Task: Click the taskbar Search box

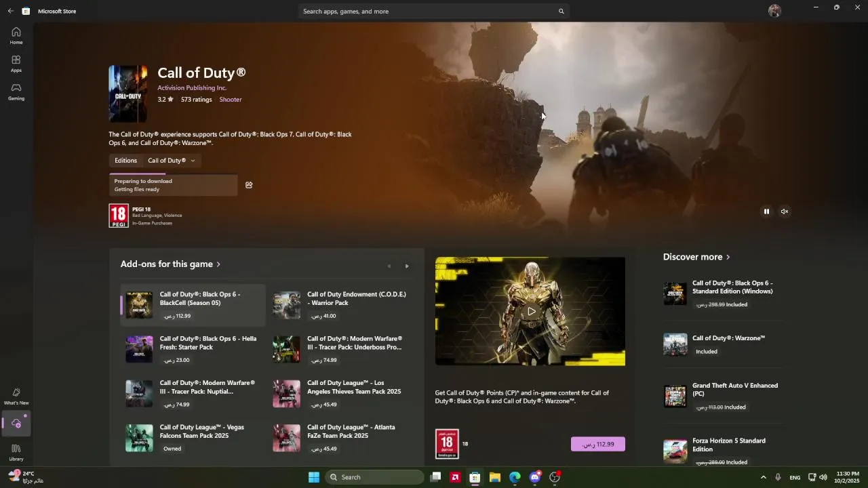Action: 374,477
